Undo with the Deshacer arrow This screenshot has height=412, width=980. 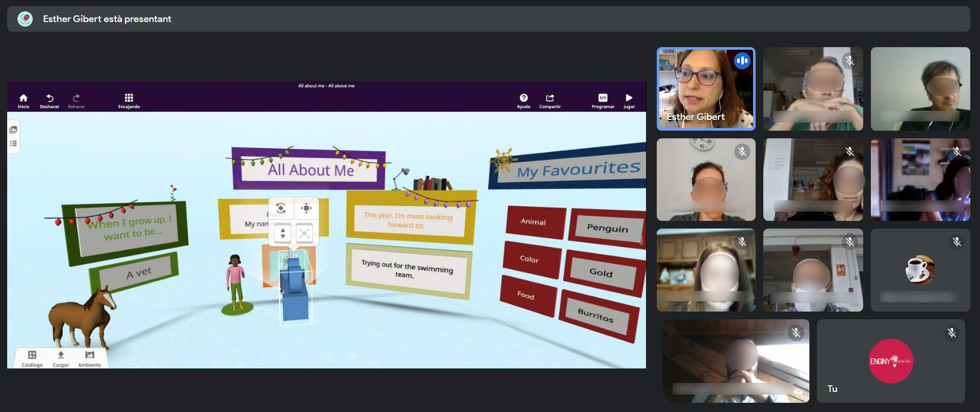(x=50, y=100)
